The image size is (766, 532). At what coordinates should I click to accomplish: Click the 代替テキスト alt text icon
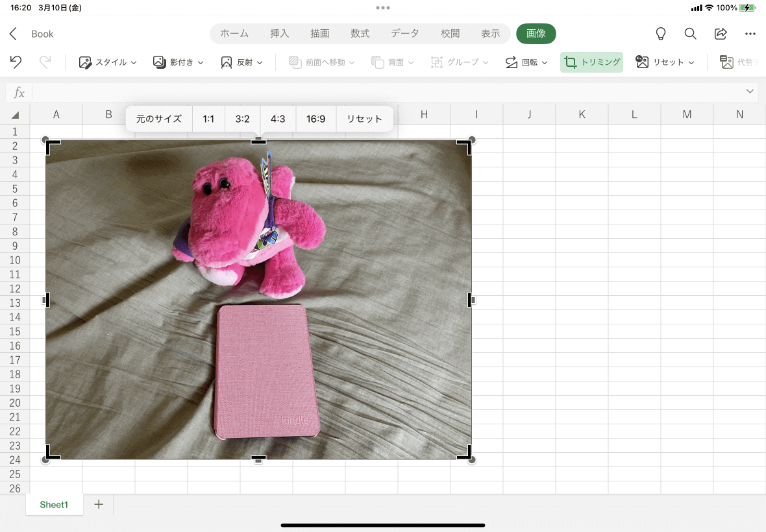[x=726, y=62]
